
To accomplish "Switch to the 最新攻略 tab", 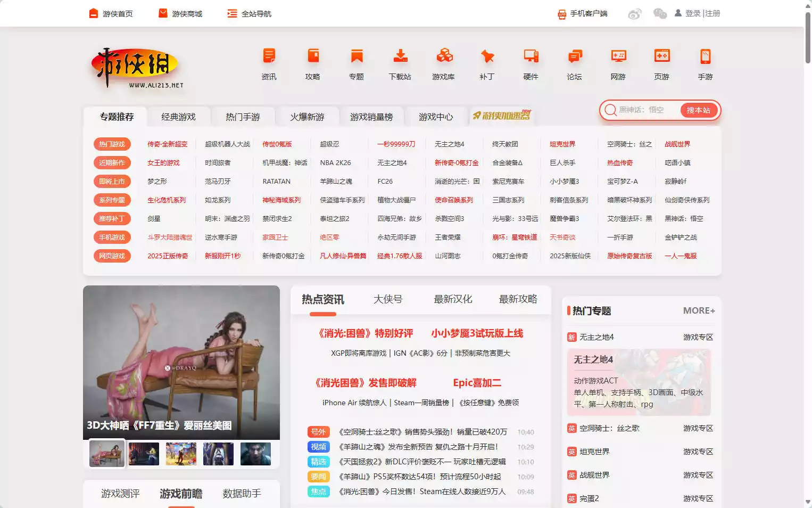I will click(x=518, y=299).
